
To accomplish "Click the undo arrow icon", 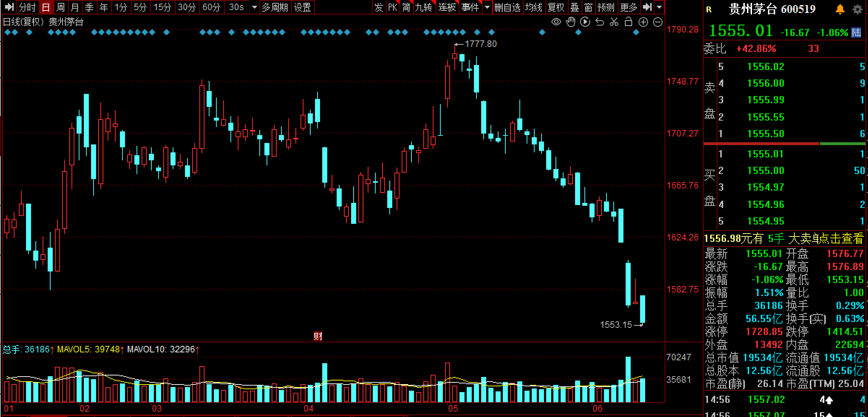I will [x=600, y=22].
